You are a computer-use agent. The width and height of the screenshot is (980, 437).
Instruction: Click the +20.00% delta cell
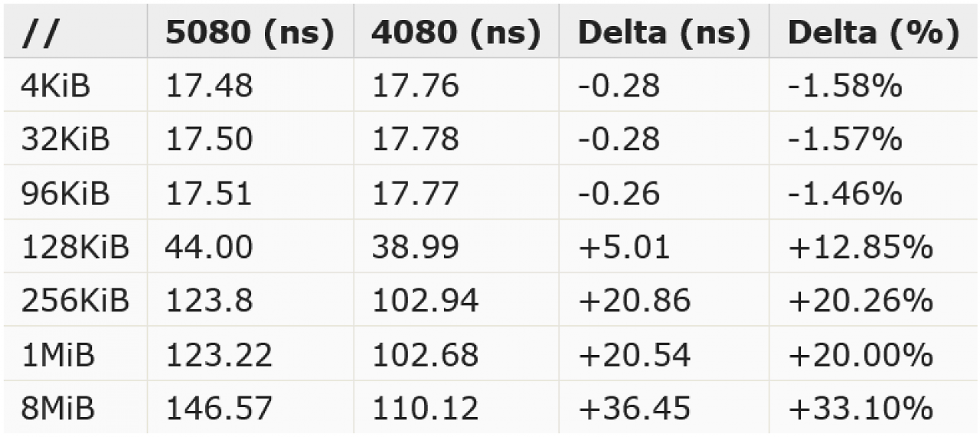[x=873, y=354]
